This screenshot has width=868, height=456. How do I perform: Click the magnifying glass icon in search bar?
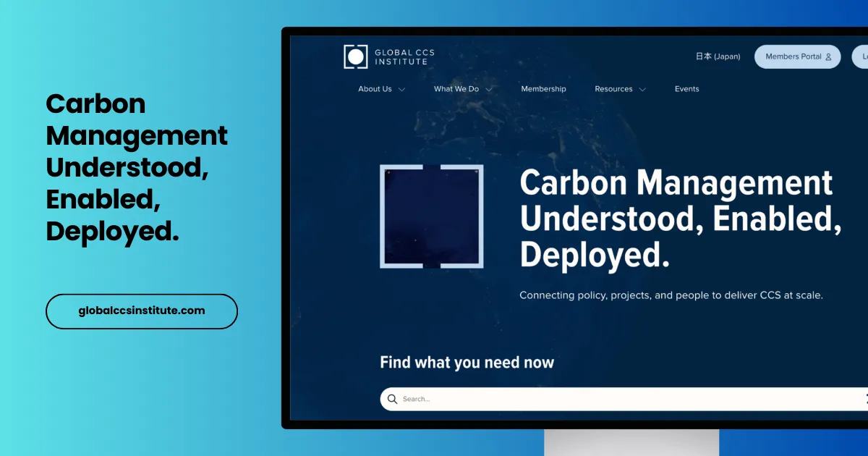pyautogui.click(x=392, y=399)
